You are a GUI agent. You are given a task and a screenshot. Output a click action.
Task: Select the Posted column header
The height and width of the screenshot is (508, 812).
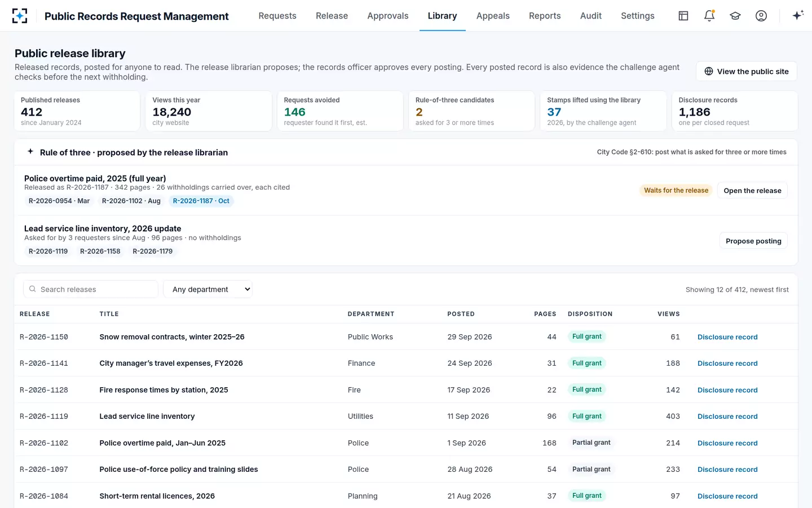click(461, 314)
